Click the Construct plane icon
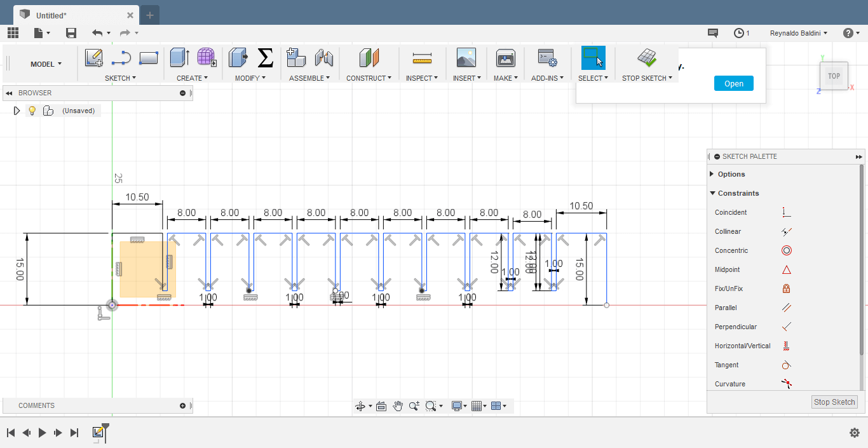868x448 pixels. point(369,58)
